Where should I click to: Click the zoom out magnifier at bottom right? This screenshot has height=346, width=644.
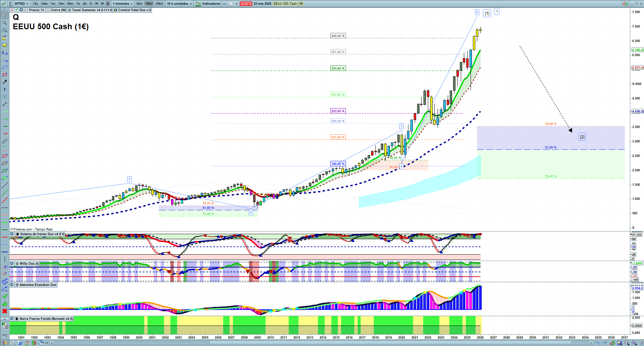coord(627,343)
